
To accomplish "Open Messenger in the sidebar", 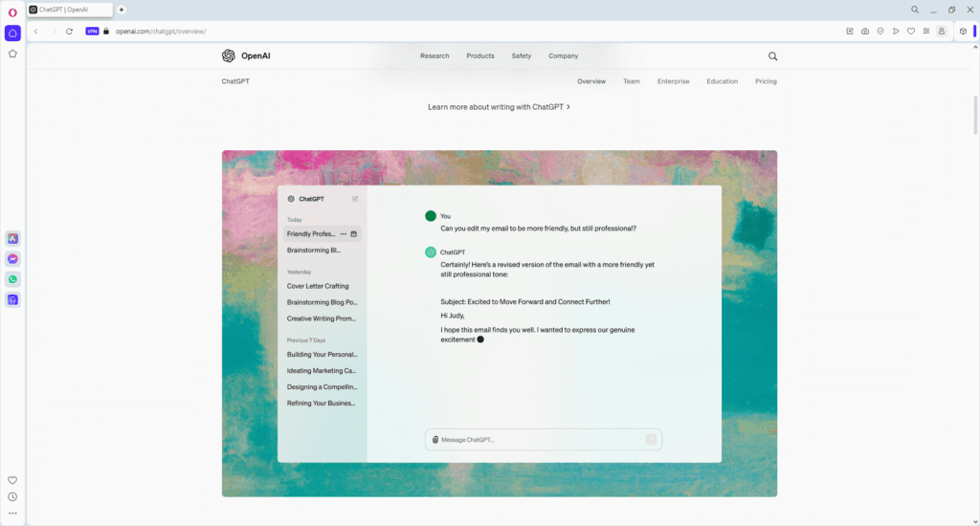I will (12, 259).
